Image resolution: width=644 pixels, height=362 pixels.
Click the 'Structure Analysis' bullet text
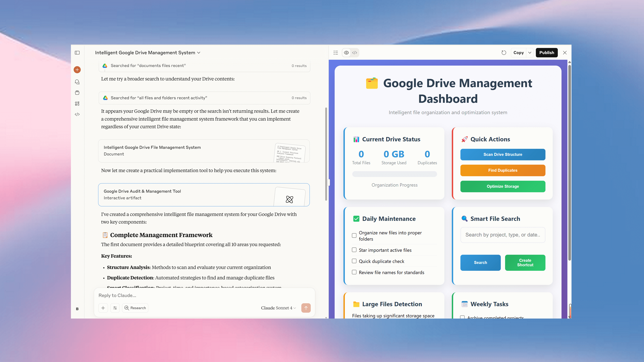point(189,267)
